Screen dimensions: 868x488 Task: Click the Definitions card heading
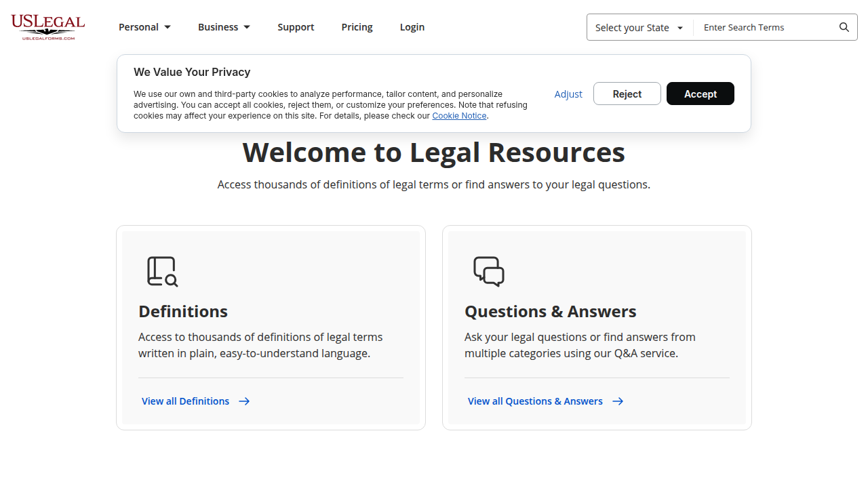click(183, 311)
